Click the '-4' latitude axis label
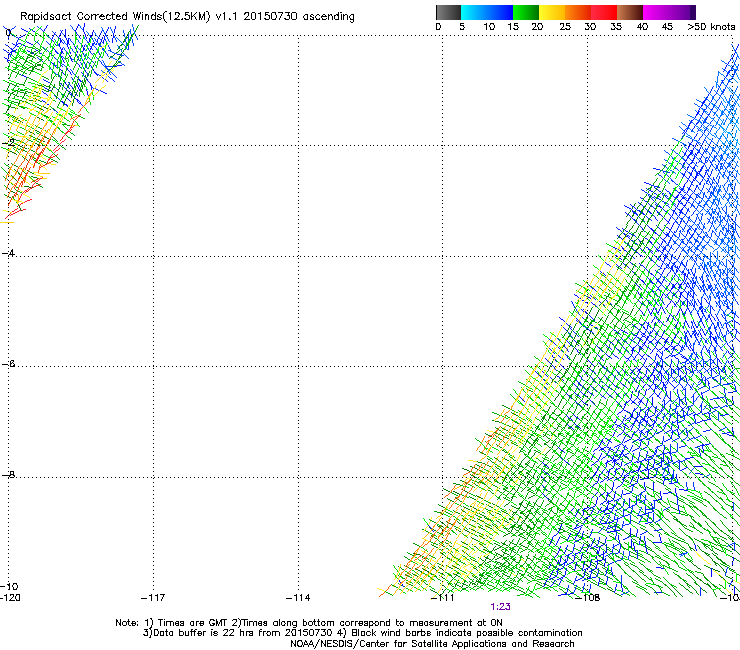The image size is (740, 650). click(8, 253)
